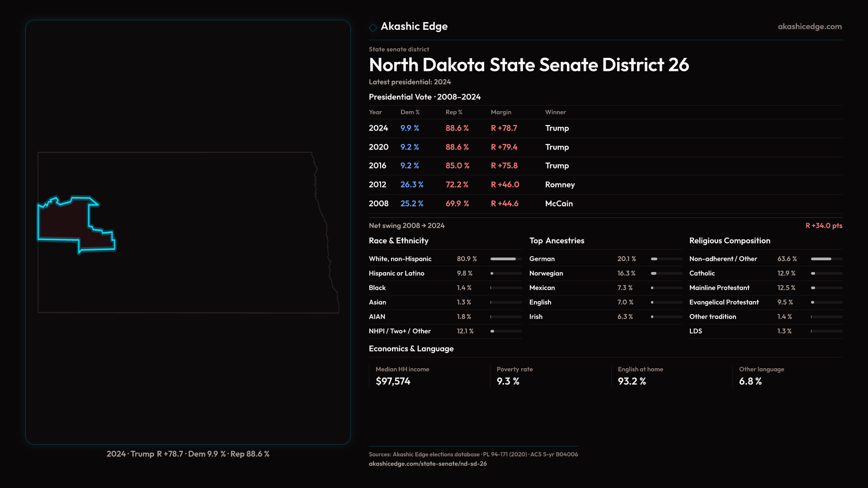The image size is (868, 488).
Task: Click the Race & Ethnicity section heading
Action: [398, 241]
